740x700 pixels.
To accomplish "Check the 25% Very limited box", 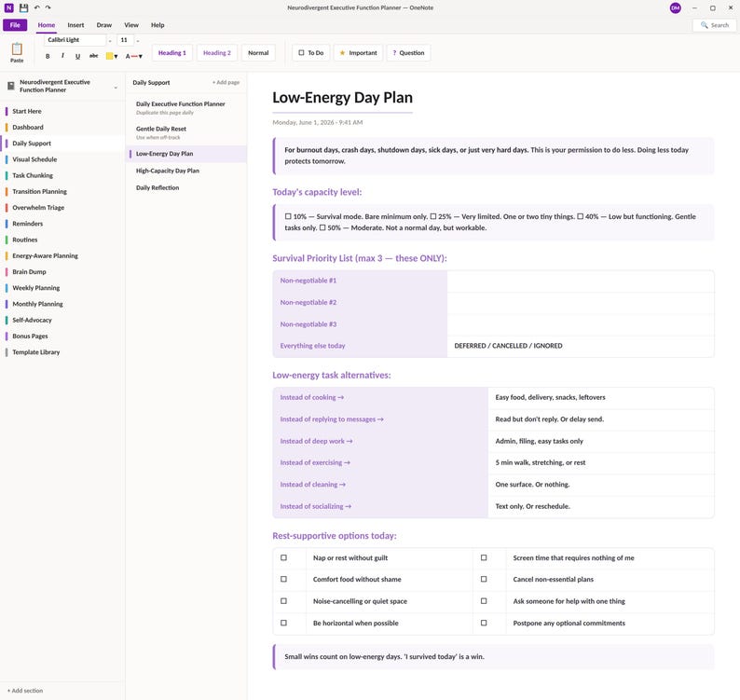I will (432, 216).
